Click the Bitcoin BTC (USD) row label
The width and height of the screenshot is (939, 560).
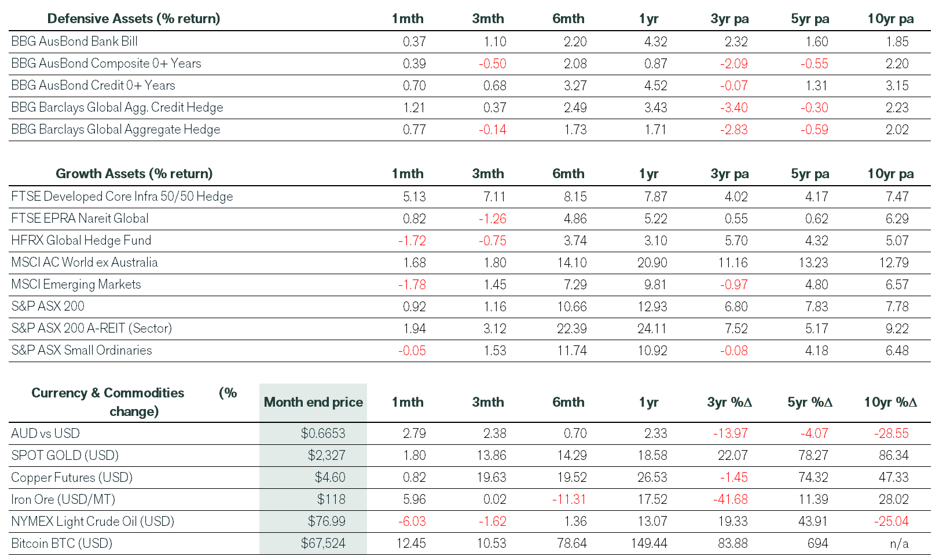point(62,544)
